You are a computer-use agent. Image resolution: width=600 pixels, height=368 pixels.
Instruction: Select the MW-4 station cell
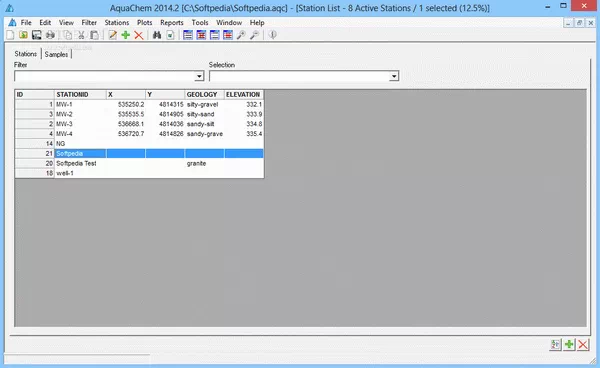[x=80, y=134]
